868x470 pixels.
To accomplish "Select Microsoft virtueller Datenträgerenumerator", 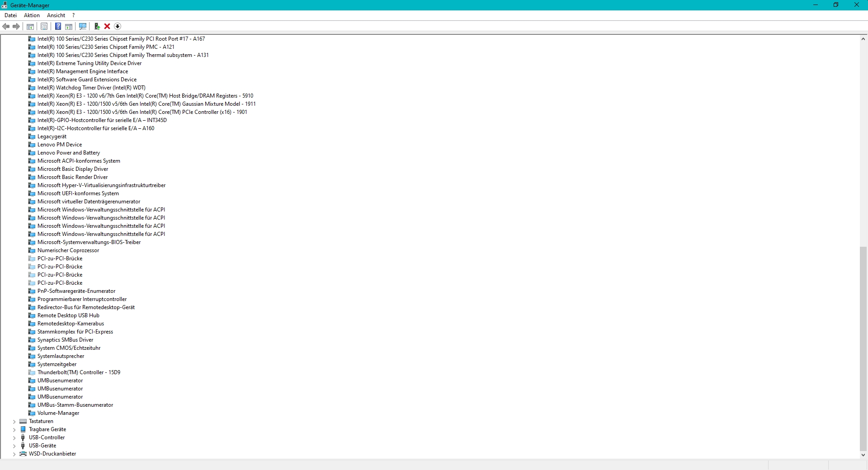I will coord(89,202).
